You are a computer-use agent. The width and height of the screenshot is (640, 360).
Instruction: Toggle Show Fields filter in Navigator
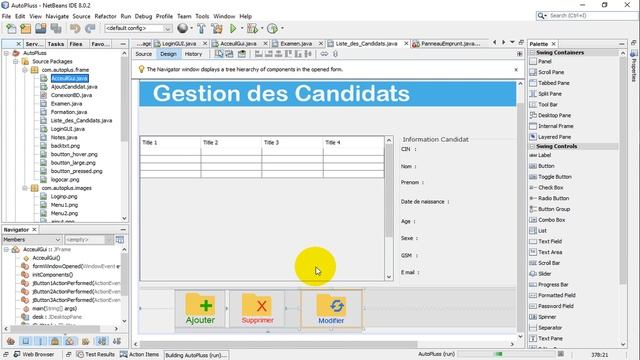(x=26, y=341)
